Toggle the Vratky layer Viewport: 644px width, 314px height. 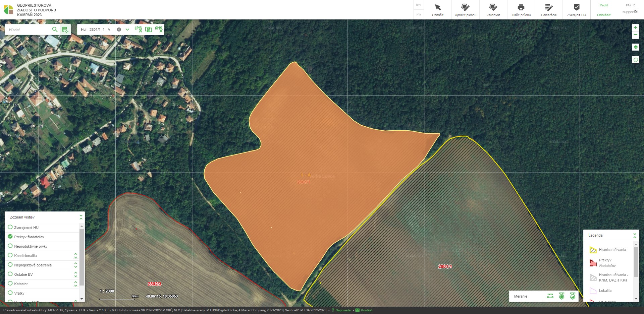(10, 293)
